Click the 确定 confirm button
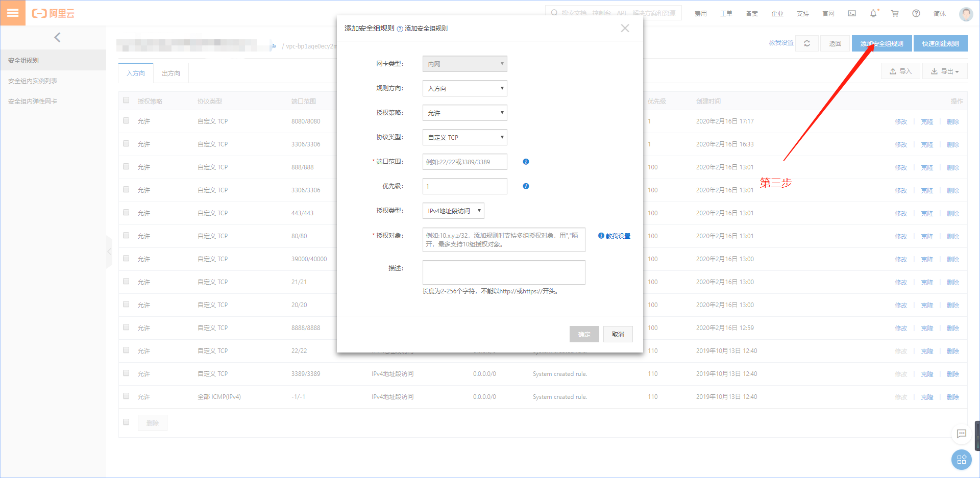This screenshot has height=478, width=980. pos(584,334)
